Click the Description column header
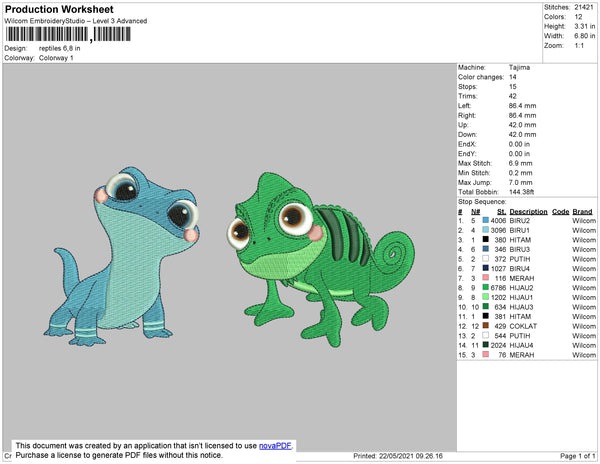 pyautogui.click(x=528, y=212)
